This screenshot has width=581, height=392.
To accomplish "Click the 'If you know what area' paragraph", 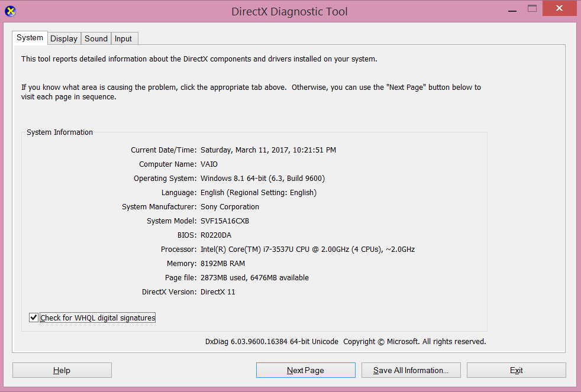I will coord(251,92).
